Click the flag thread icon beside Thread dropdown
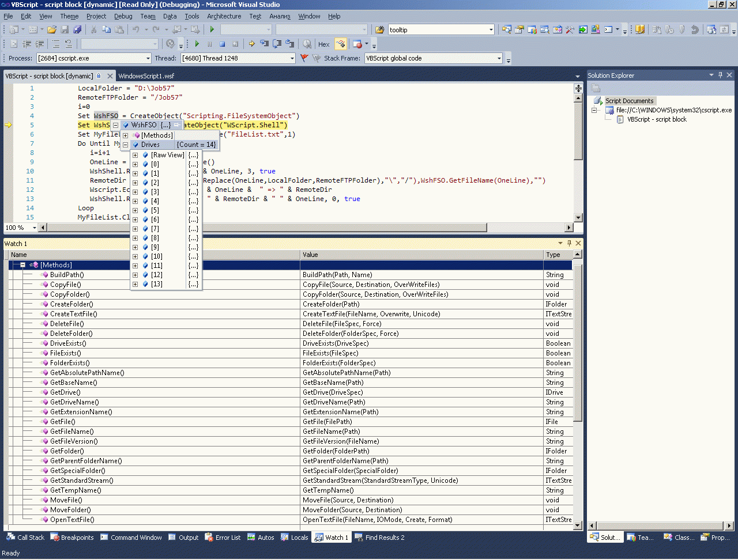This screenshot has width=738, height=560. pos(304,58)
